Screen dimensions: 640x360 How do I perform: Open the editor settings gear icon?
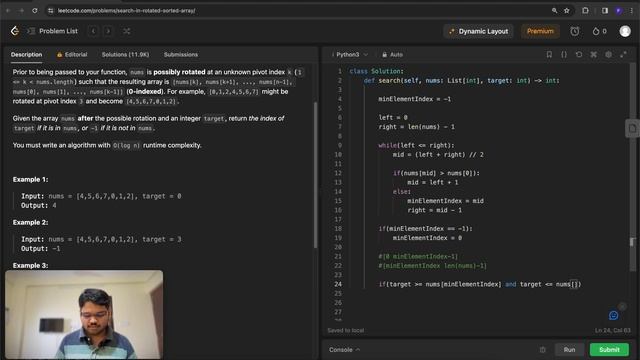608,54
